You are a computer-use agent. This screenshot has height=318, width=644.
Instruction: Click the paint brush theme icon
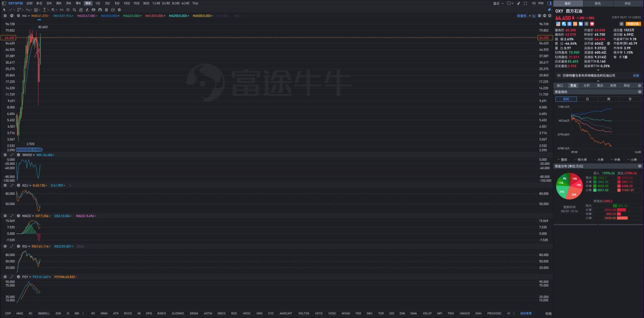click(518, 3)
